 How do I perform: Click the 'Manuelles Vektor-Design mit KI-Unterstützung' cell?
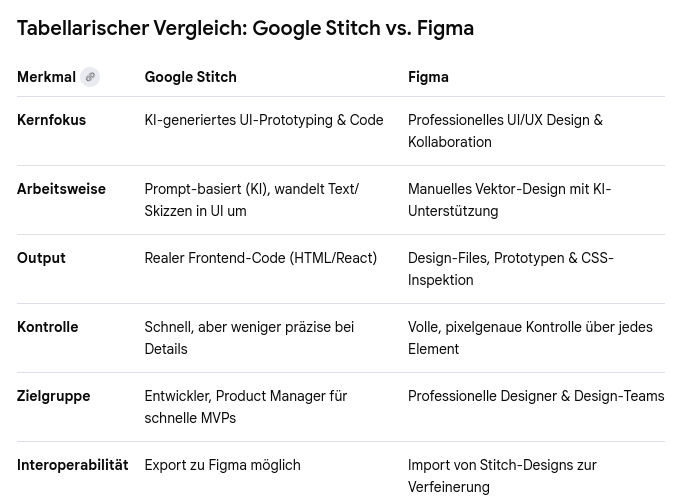point(509,200)
